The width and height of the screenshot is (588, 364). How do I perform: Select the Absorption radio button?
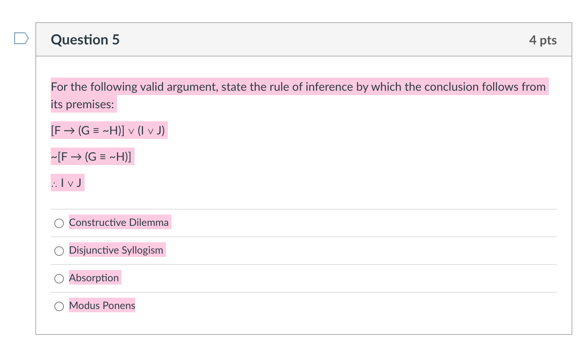(59, 279)
